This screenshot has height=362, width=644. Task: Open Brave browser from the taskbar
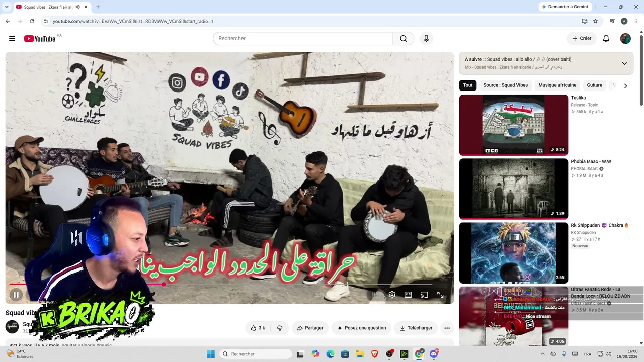click(x=374, y=354)
